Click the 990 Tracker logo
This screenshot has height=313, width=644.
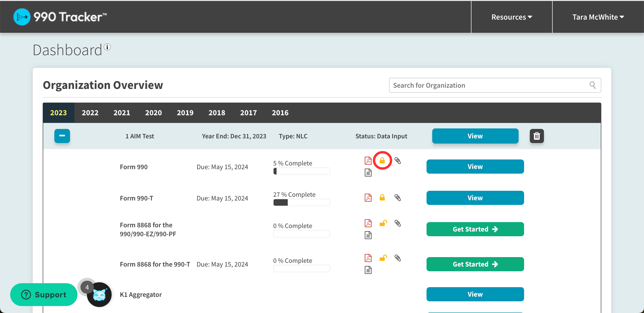[60, 16]
